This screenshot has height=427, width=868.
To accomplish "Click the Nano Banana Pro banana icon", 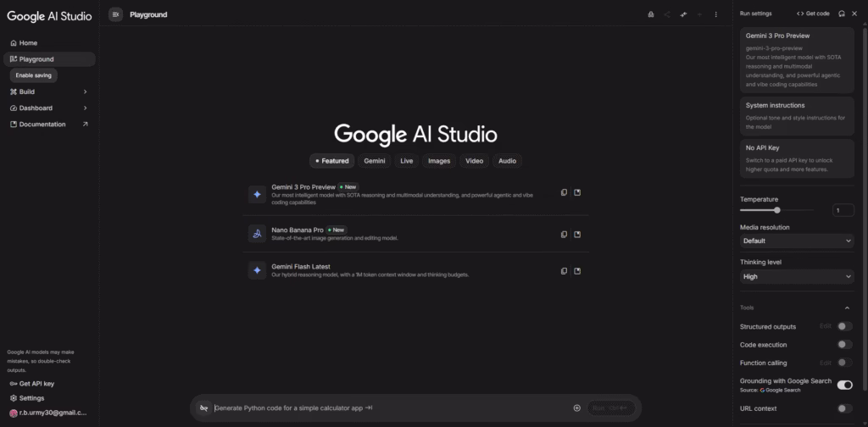I will 257,234.
